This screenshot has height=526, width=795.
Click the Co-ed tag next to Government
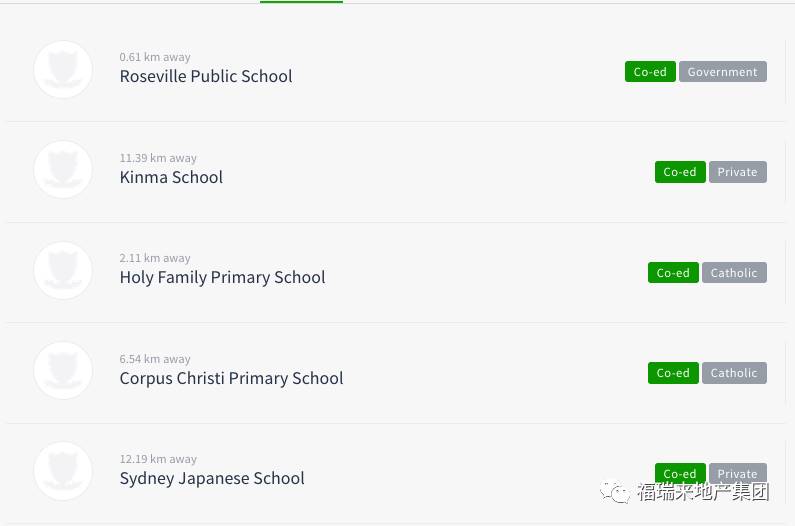tap(650, 72)
